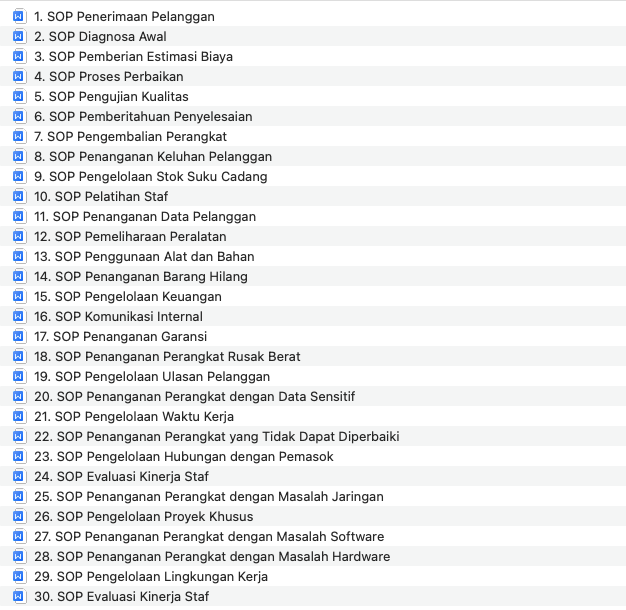
Task: Click file name 7. SOP Pengembalian Perangkat
Action: pyautogui.click(x=130, y=136)
